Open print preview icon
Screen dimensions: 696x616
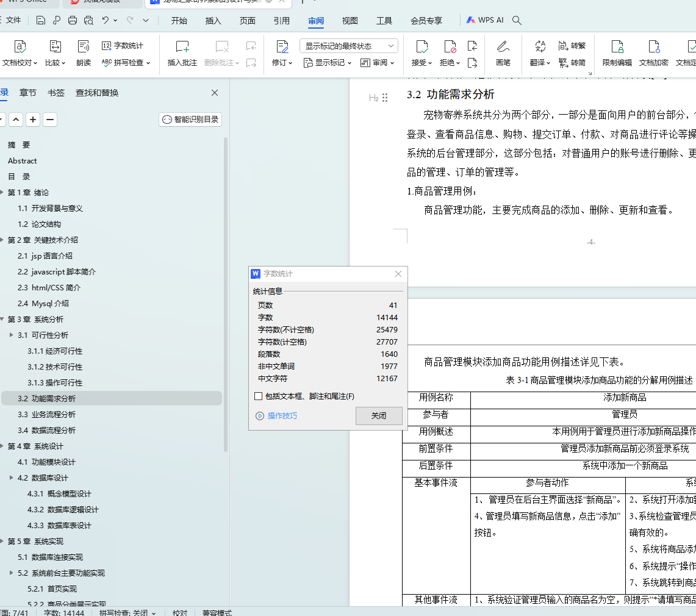(x=88, y=20)
